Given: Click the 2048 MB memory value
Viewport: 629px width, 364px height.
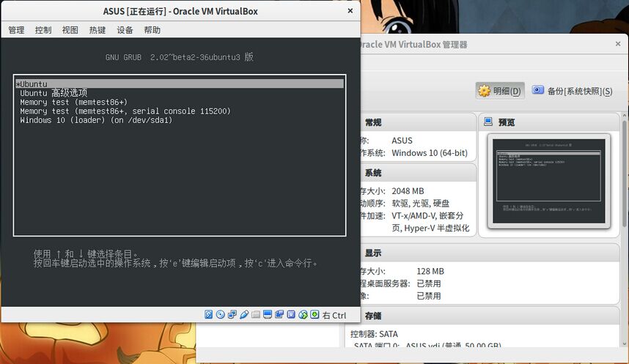Looking at the screenshot, I should tap(408, 191).
